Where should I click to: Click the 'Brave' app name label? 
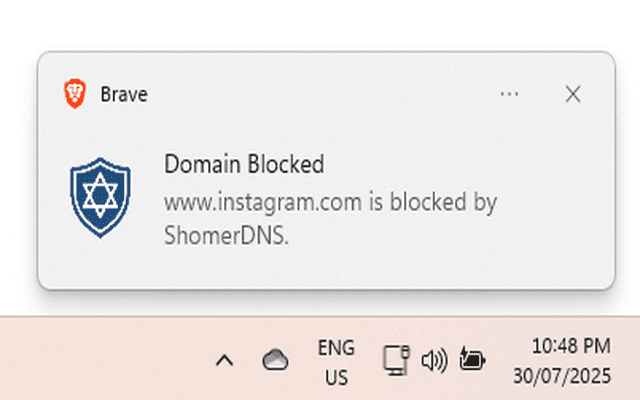point(124,94)
